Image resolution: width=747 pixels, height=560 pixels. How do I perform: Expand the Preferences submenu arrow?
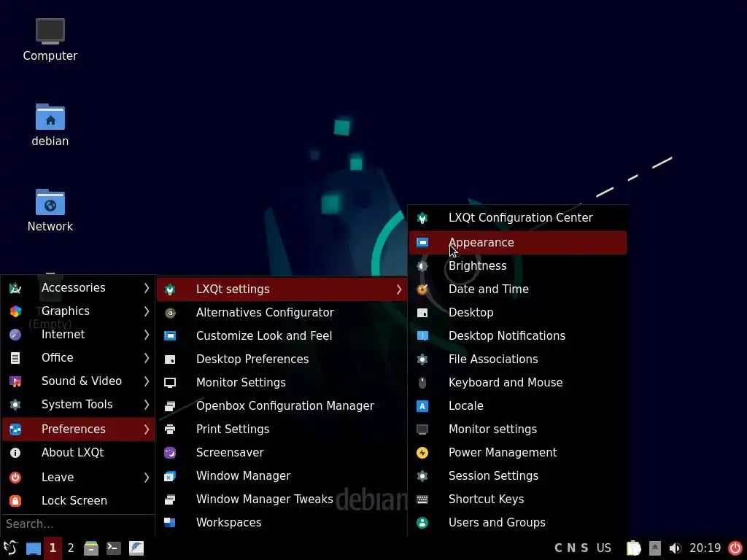[146, 429]
